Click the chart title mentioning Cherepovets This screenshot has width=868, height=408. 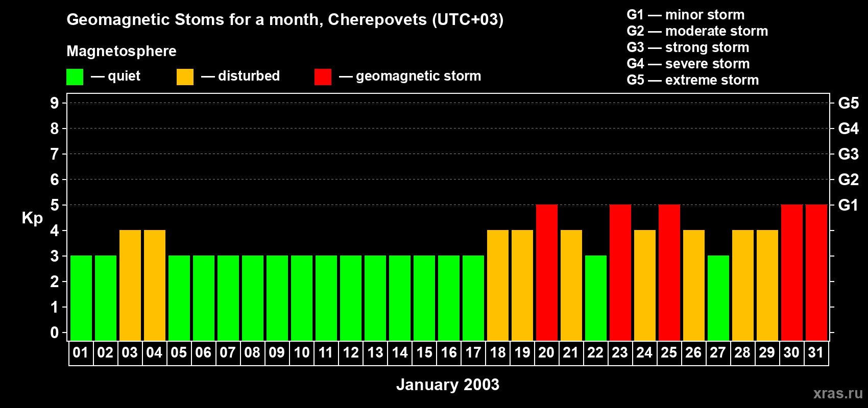tap(285, 19)
